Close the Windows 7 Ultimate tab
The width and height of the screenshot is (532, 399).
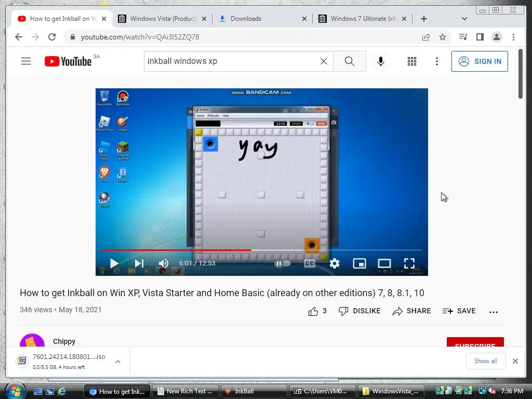[404, 19]
